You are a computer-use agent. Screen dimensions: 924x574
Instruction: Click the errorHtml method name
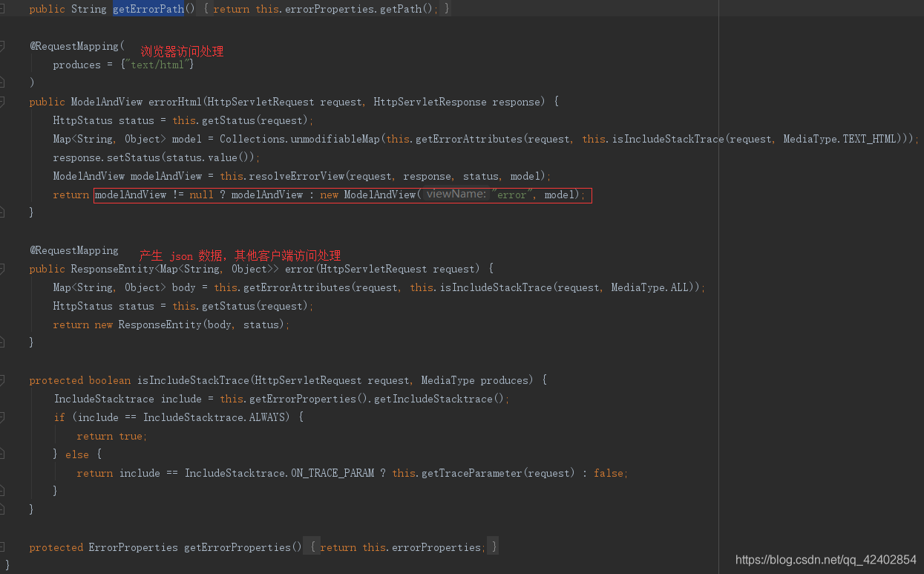[175, 102]
